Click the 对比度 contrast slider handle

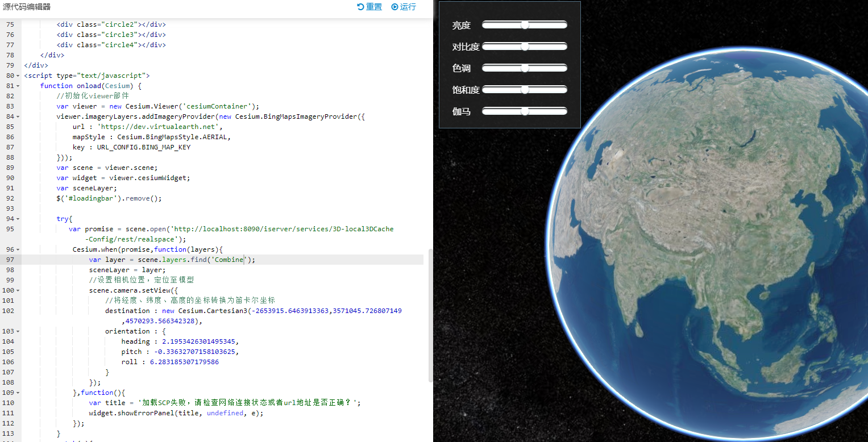(x=525, y=47)
